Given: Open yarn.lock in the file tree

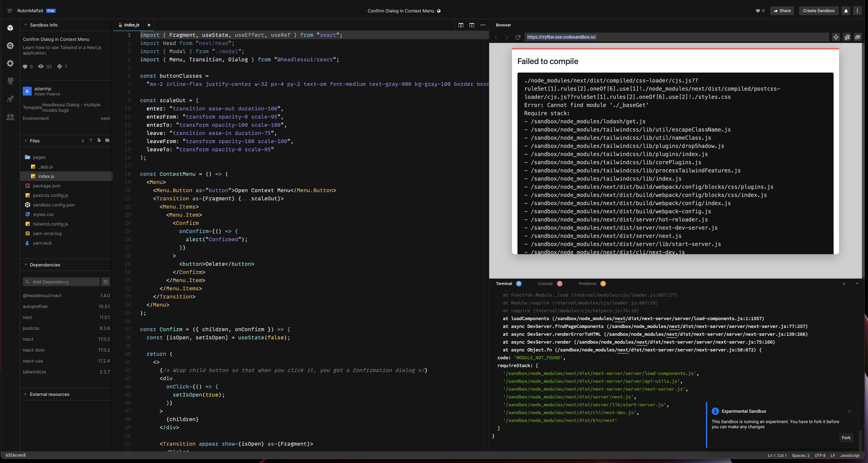Looking at the screenshot, I should pyautogui.click(x=66, y=243).
